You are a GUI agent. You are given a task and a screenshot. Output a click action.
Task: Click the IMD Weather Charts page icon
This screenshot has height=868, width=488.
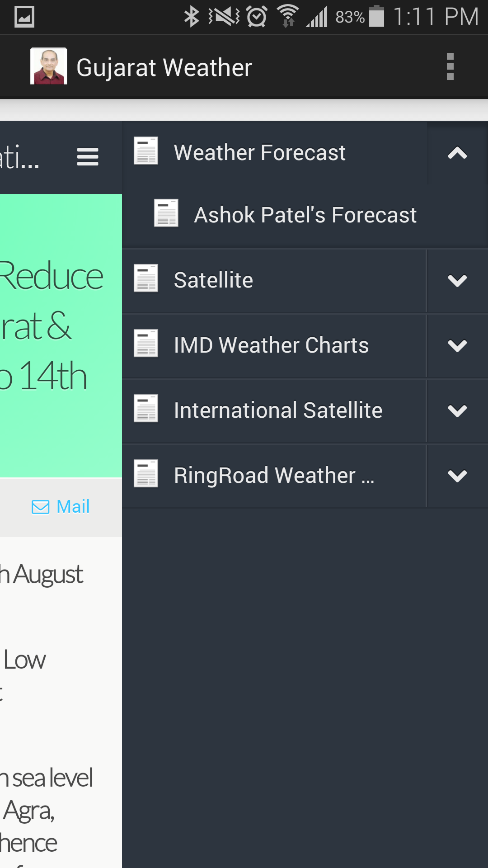point(146,343)
